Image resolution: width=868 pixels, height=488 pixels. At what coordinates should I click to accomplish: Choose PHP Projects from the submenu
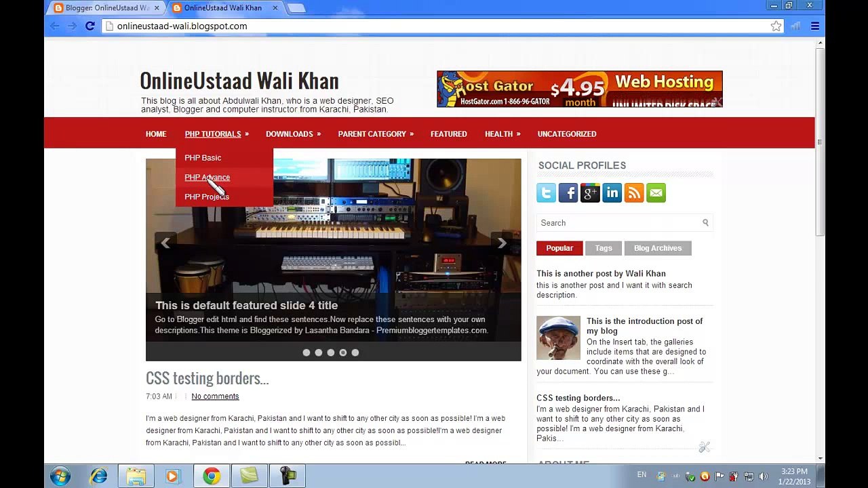tap(207, 197)
